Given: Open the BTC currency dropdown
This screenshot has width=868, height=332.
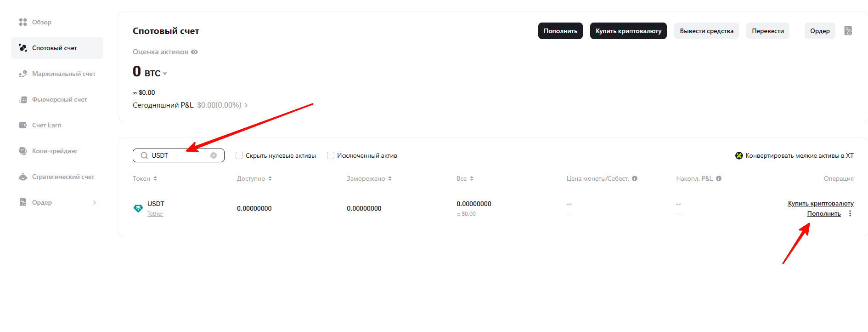Looking at the screenshot, I should pyautogui.click(x=165, y=74).
